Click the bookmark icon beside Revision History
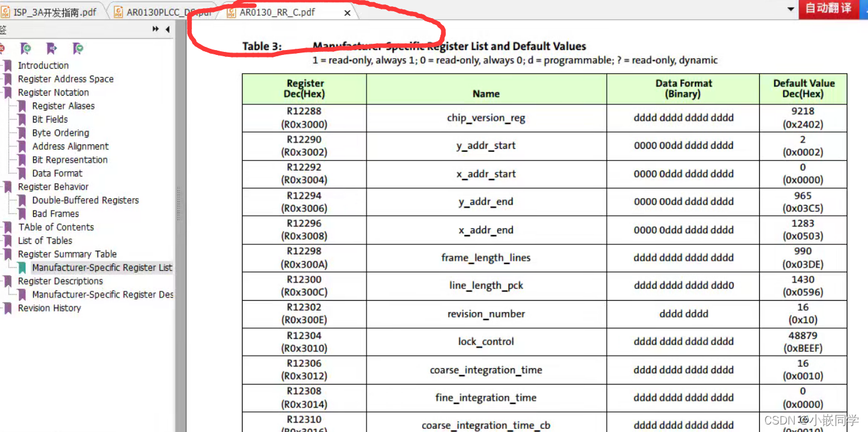 click(8, 308)
